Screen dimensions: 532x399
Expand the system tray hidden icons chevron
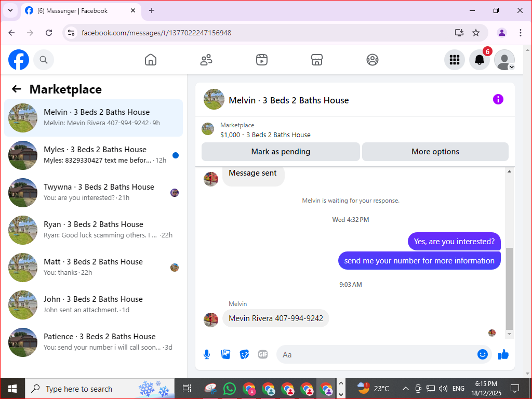(x=405, y=389)
